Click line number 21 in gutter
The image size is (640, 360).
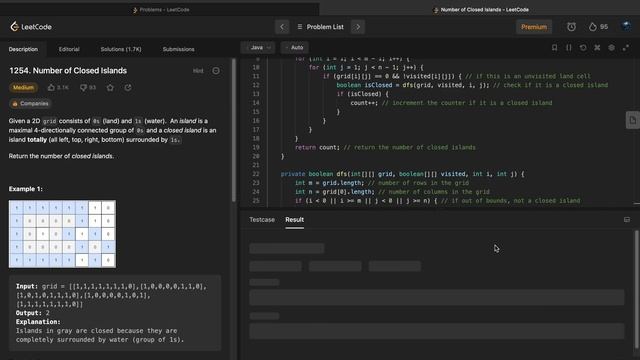[256, 165]
